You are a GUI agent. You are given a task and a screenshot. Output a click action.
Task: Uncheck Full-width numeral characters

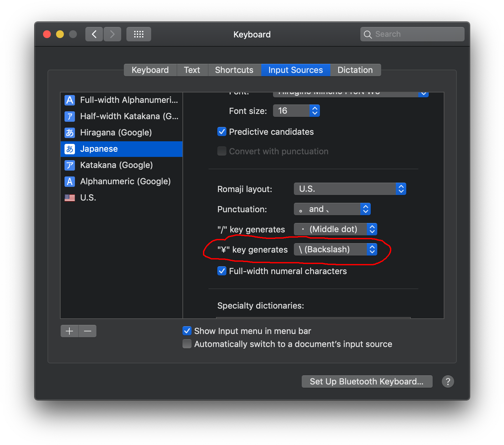click(x=222, y=271)
